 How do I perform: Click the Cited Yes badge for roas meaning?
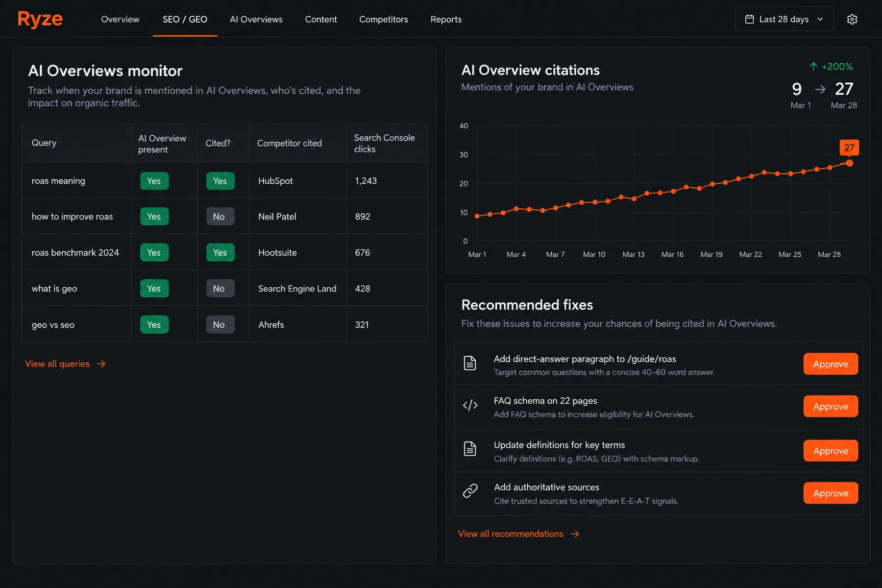coord(220,181)
